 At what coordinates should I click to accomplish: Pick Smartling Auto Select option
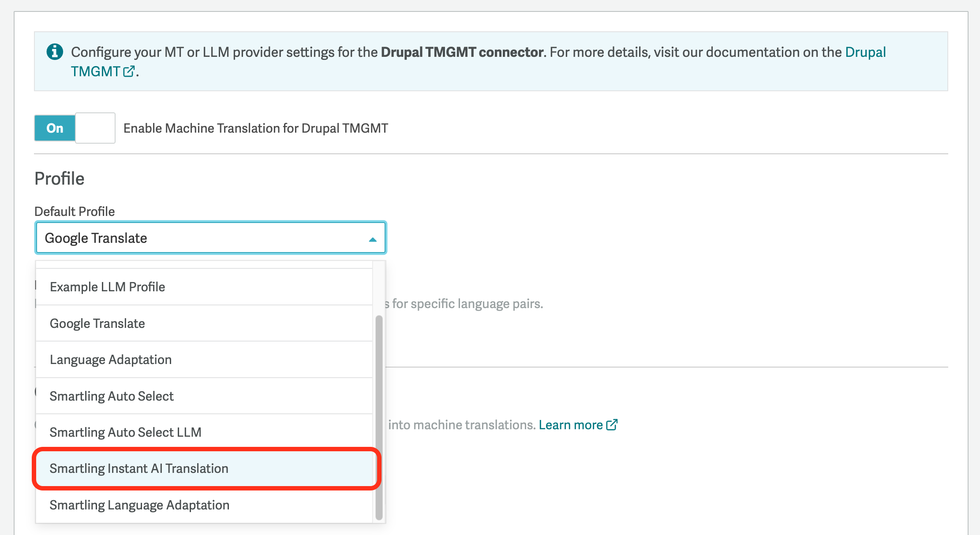(x=204, y=396)
